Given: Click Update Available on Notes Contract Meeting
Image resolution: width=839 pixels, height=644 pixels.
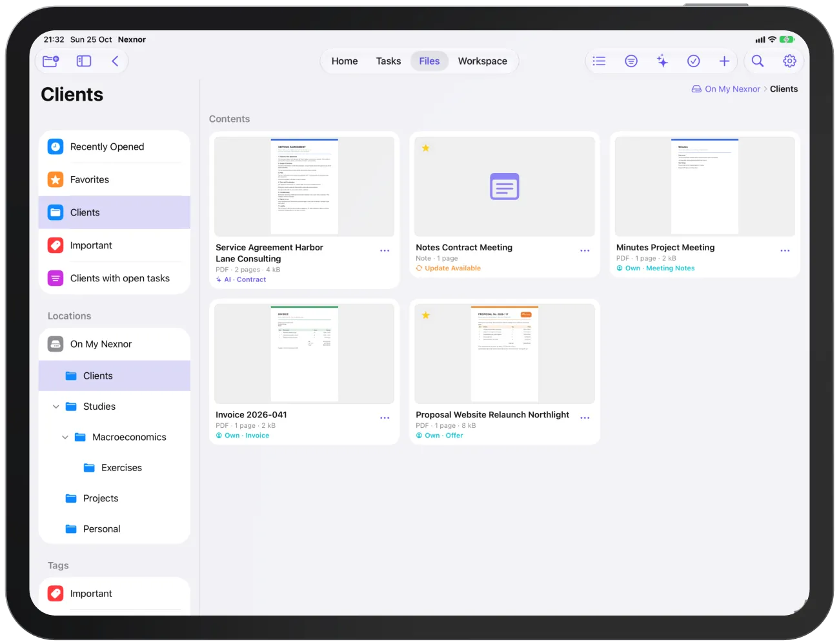Looking at the screenshot, I should (x=449, y=268).
